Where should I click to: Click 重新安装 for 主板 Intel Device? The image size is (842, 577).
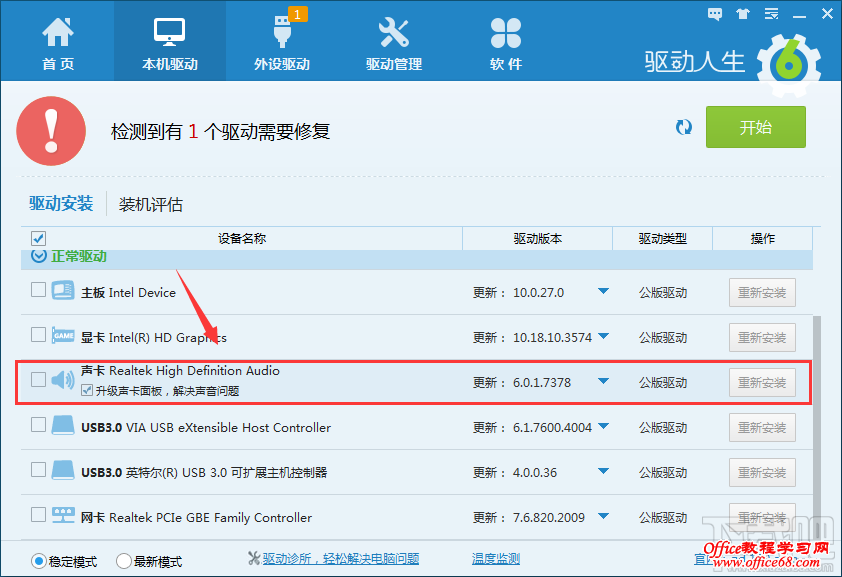click(x=762, y=293)
